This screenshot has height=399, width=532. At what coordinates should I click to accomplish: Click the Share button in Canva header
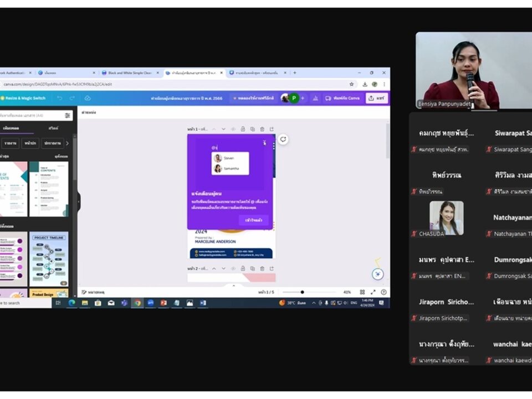(x=377, y=98)
